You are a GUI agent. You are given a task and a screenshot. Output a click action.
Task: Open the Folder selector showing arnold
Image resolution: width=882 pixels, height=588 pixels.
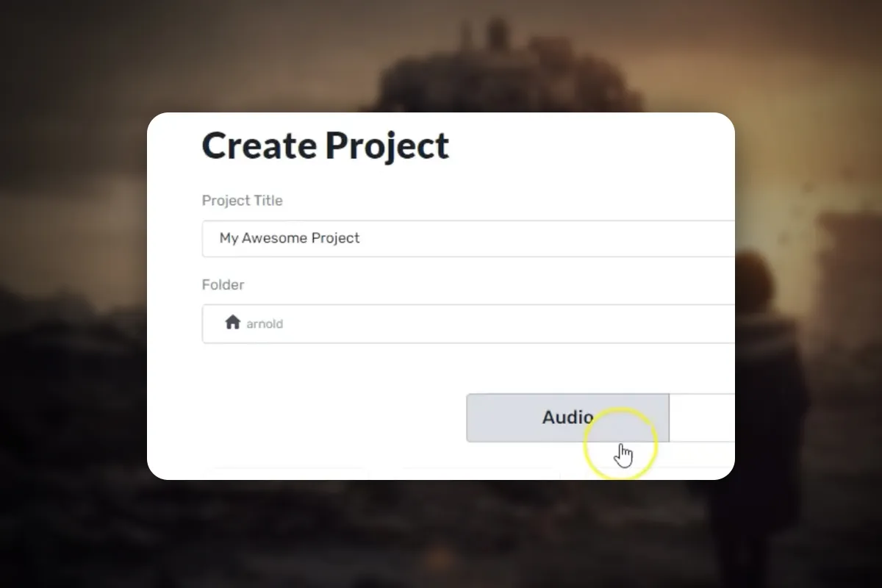[x=468, y=323]
